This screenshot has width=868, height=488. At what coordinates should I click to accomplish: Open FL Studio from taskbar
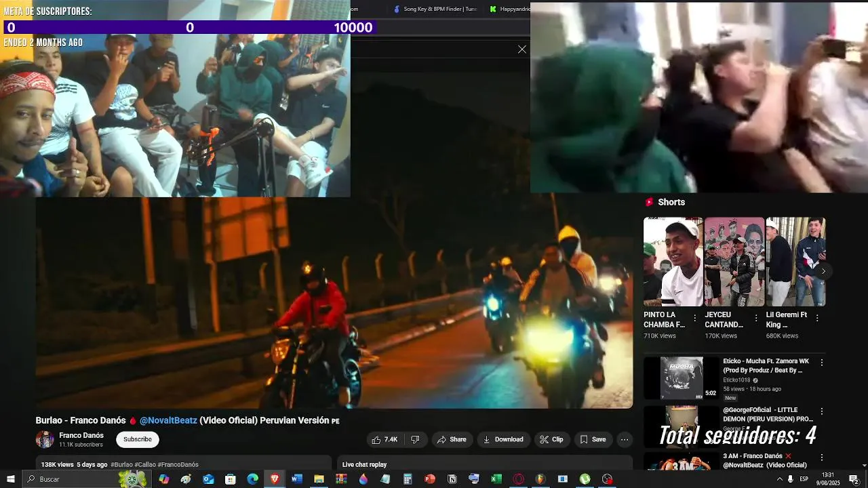[540, 479]
